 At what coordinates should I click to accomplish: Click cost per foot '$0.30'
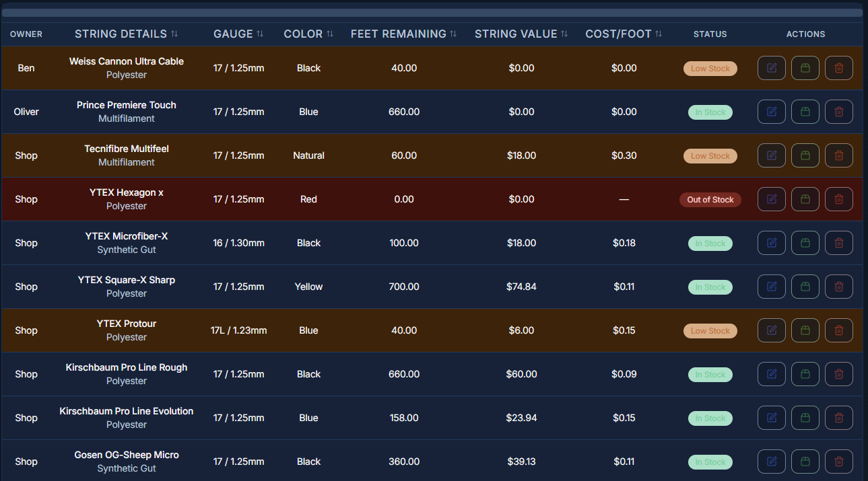coord(624,155)
